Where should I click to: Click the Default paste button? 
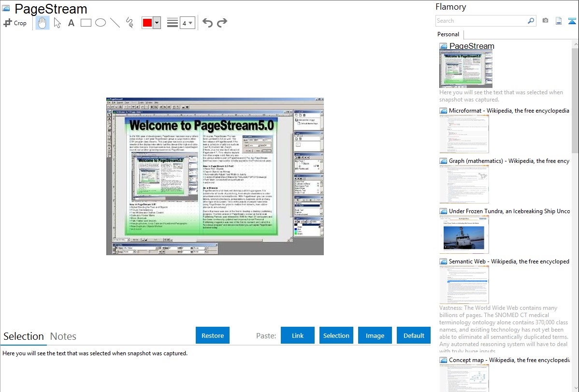click(x=414, y=335)
